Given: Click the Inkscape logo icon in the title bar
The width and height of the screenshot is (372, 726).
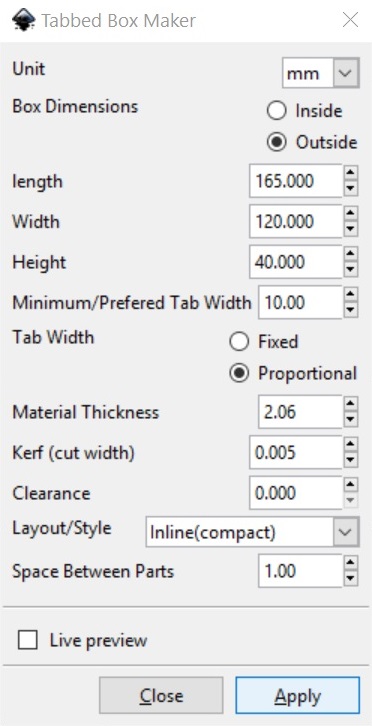Looking at the screenshot, I should coord(21,20).
